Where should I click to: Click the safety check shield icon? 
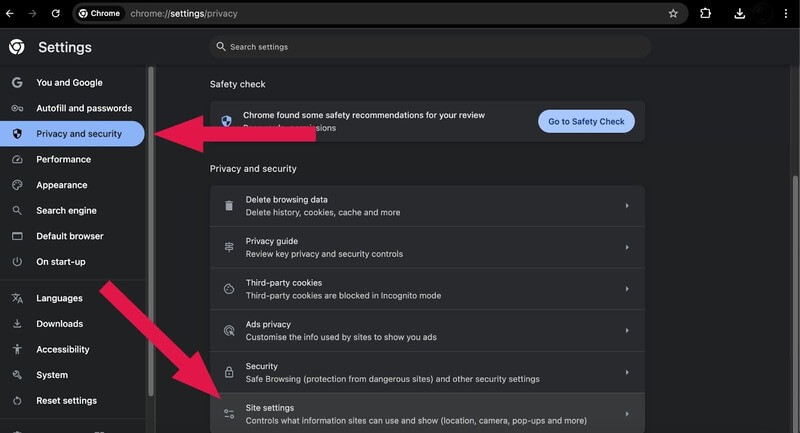click(x=227, y=121)
